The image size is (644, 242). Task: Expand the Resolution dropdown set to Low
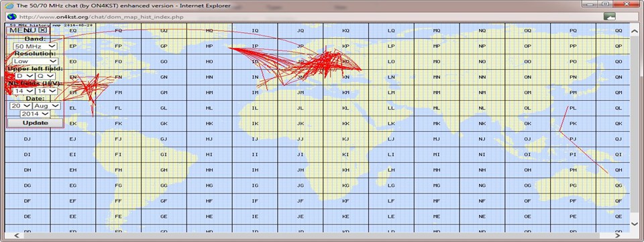(35, 61)
